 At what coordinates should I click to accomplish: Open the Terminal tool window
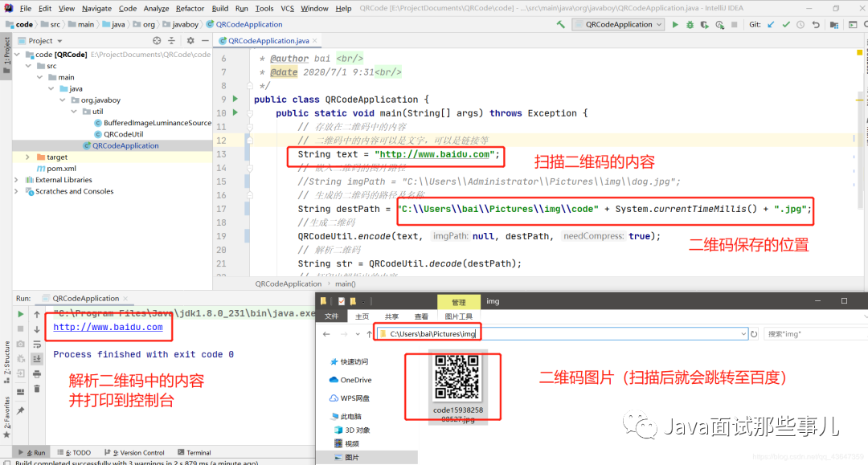point(194,452)
